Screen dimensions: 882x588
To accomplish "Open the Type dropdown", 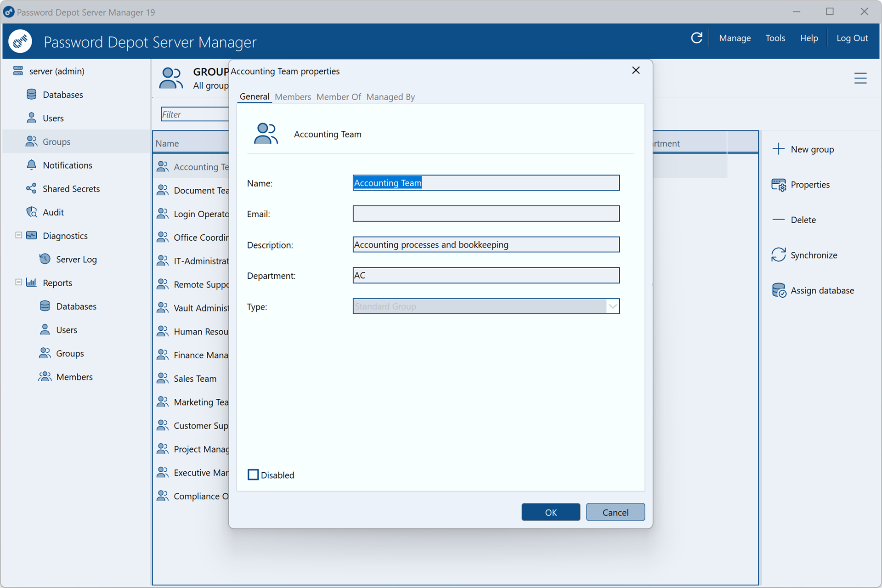I will [486, 306].
